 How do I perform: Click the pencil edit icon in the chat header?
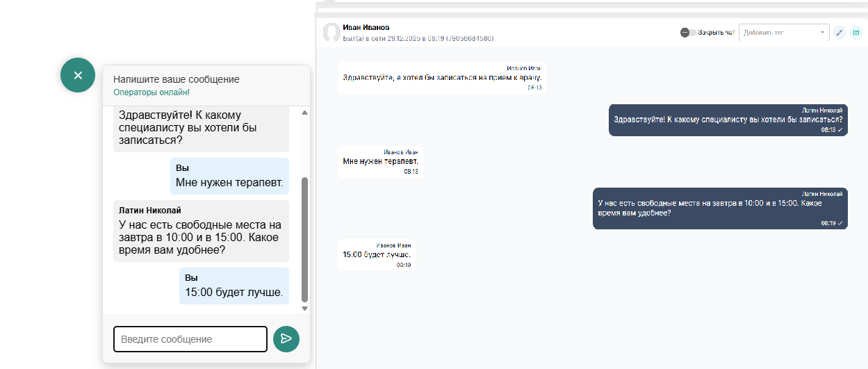(840, 32)
